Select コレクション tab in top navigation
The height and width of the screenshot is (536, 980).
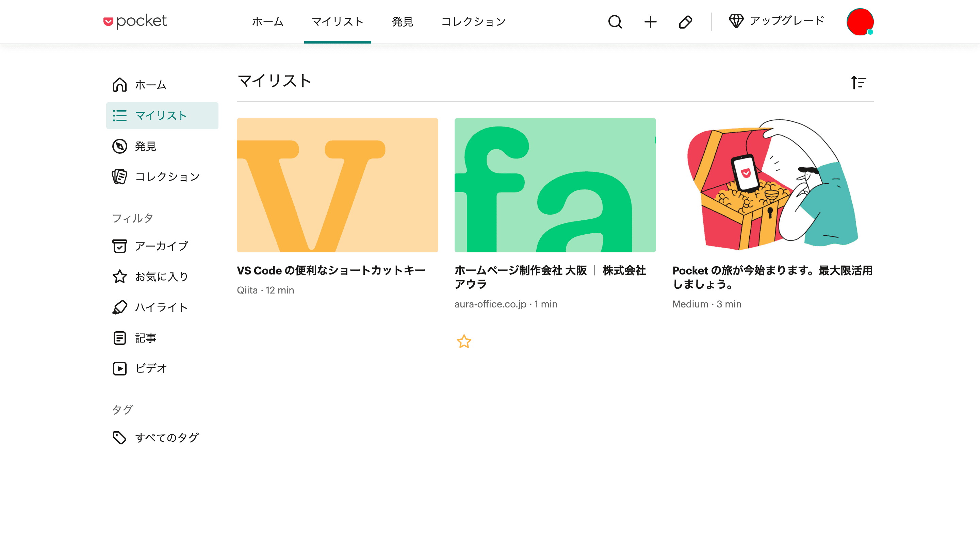tap(473, 22)
